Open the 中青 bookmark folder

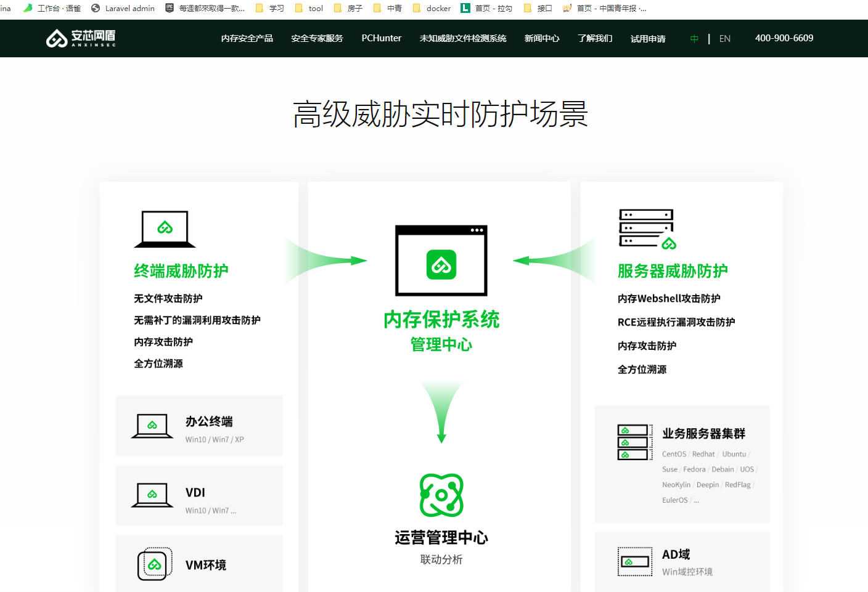click(x=388, y=8)
